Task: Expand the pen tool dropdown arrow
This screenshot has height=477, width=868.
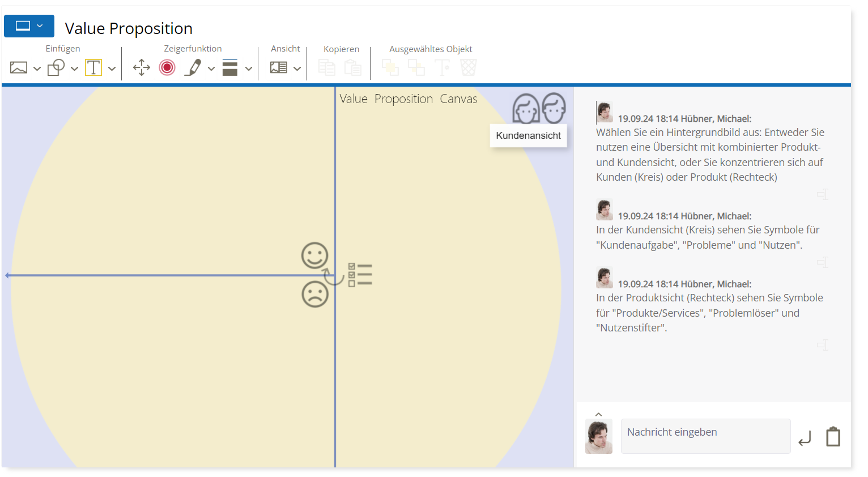Action: pyautogui.click(x=211, y=69)
